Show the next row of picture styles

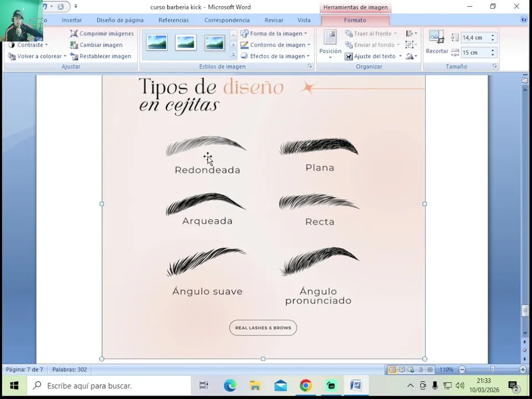tap(233, 45)
